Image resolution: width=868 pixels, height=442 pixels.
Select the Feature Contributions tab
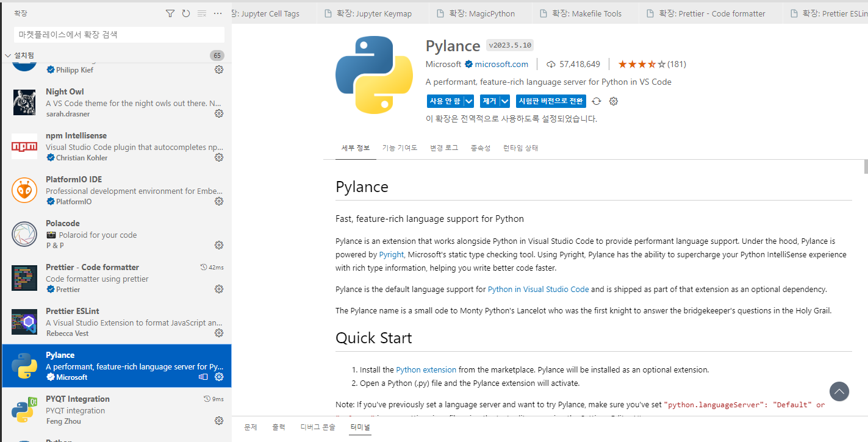400,148
